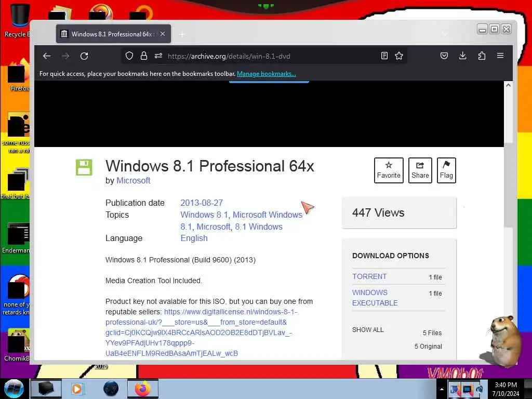Bookmark this page with the star icon
Viewport: 532px width, 399px height.
click(399, 56)
